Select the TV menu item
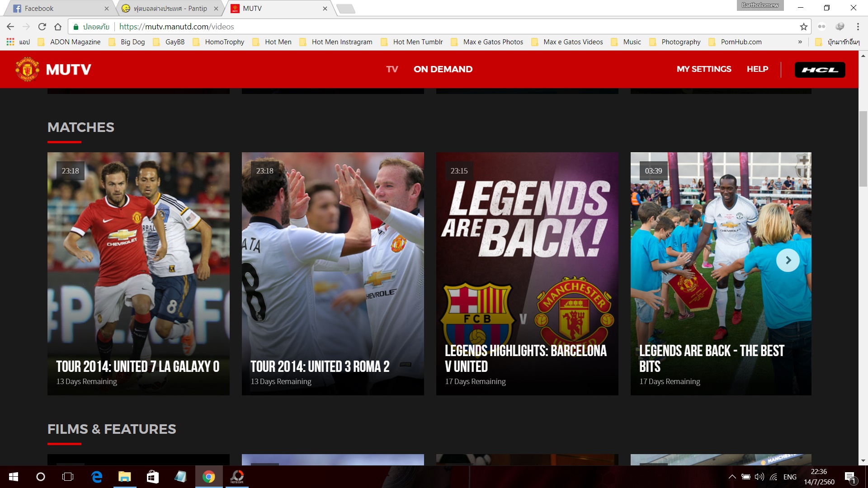Image resolution: width=868 pixels, height=488 pixels. click(392, 69)
